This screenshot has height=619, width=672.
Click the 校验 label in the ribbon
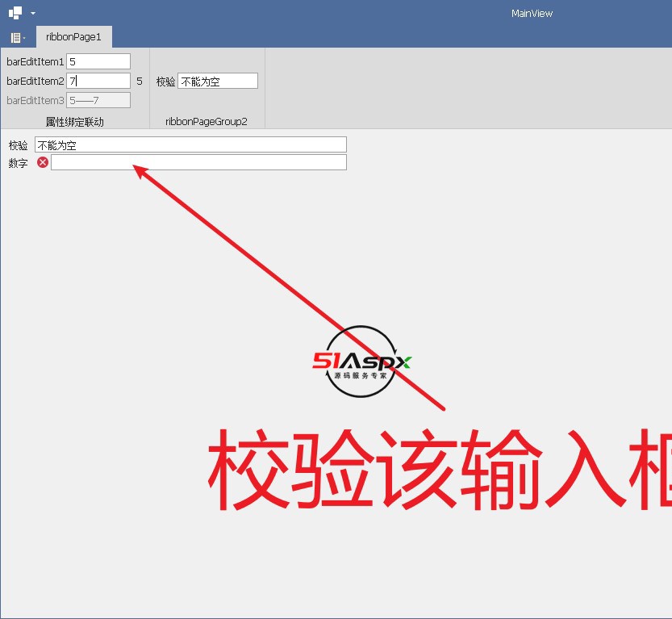[x=165, y=82]
